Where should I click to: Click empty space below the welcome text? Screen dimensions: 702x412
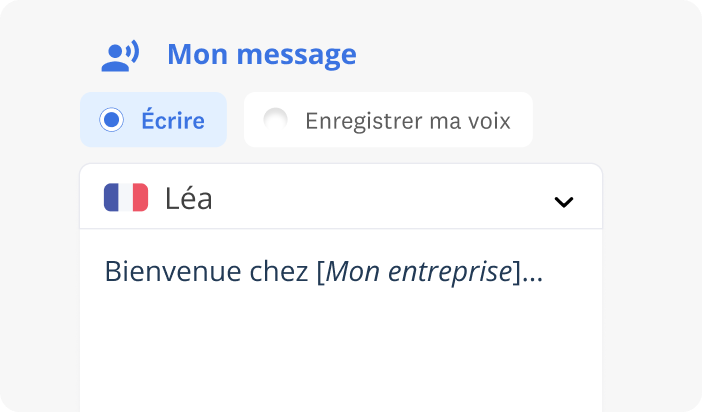point(340,350)
